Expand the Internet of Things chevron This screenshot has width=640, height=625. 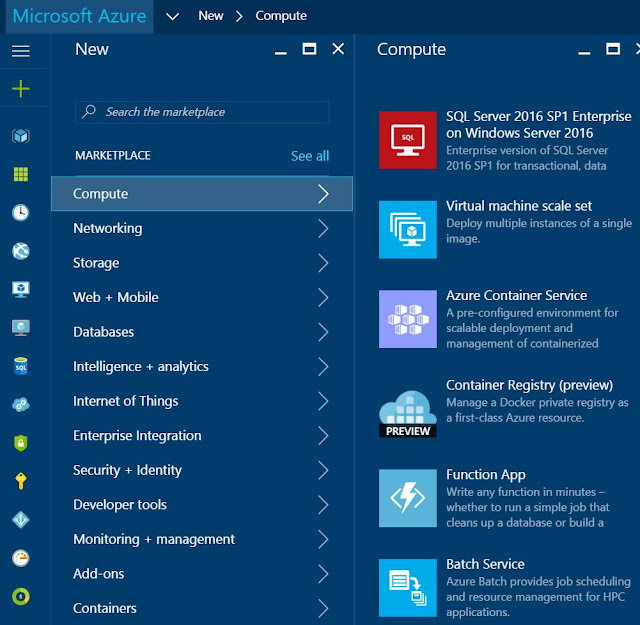[x=323, y=401]
